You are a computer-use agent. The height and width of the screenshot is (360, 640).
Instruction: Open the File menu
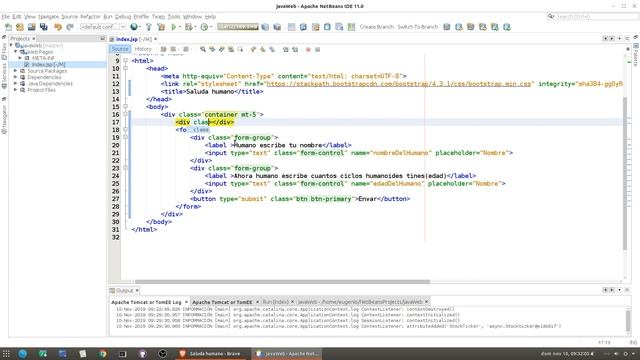[x=5, y=17]
